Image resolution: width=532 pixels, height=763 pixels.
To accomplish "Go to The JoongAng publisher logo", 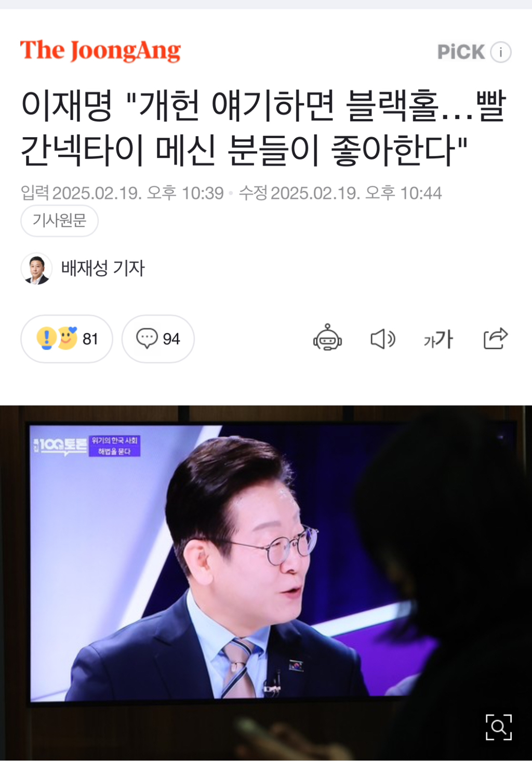I will tap(100, 51).
